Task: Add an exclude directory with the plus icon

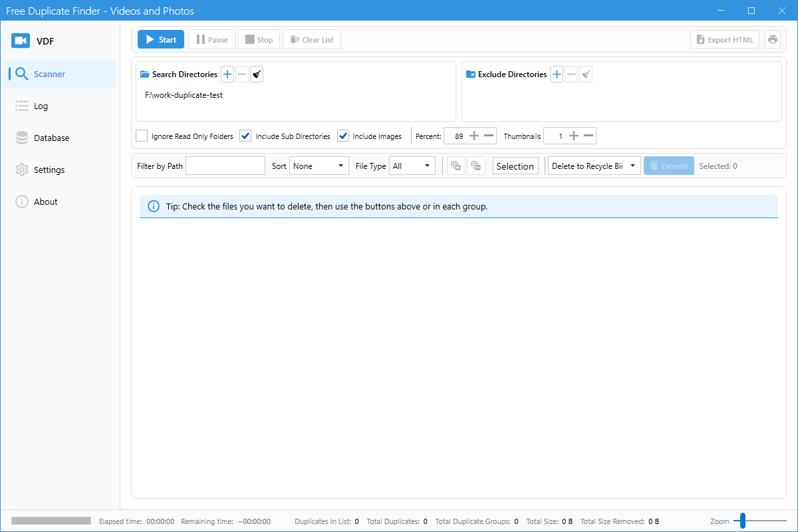Action: point(557,74)
